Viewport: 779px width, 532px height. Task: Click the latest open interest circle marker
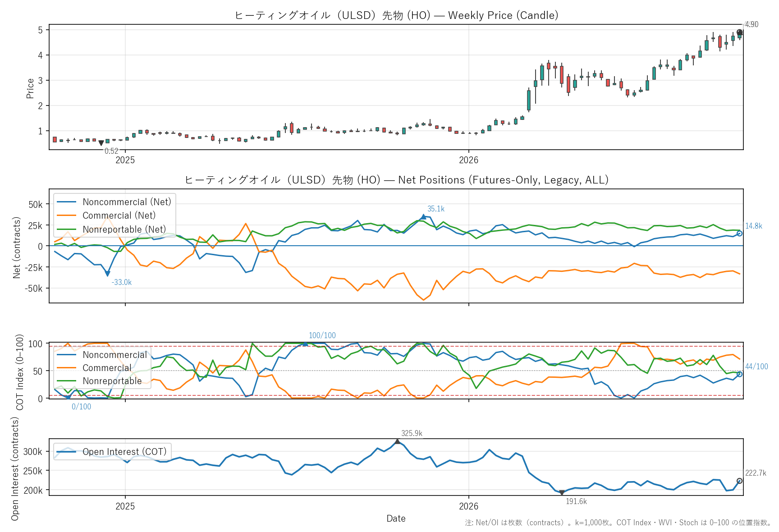point(739,481)
